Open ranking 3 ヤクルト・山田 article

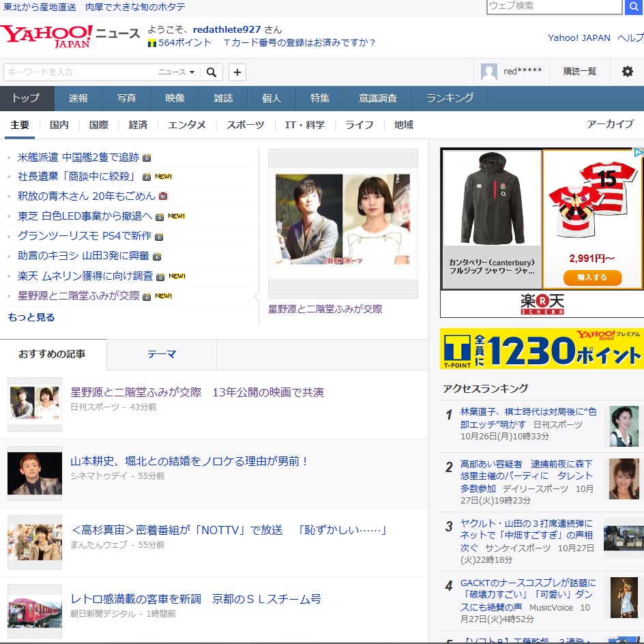click(527, 536)
